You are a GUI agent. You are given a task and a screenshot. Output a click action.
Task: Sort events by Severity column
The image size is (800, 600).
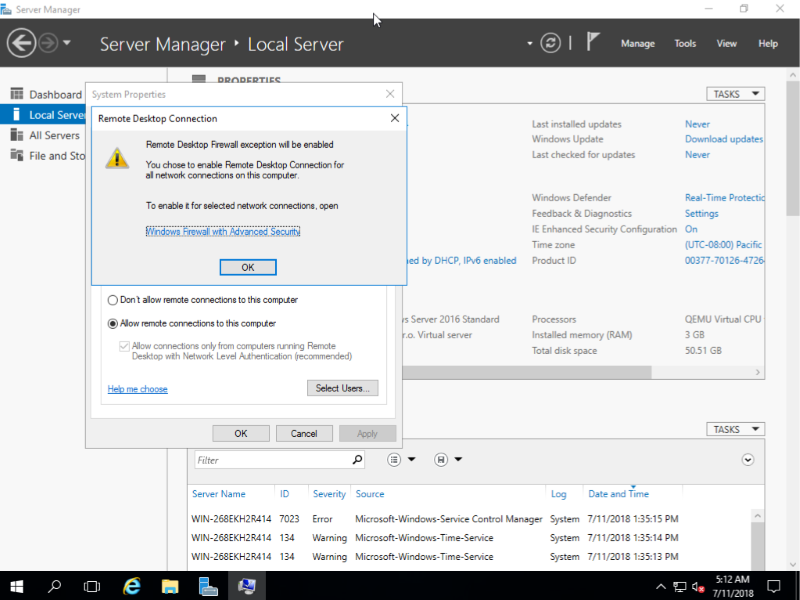pyautogui.click(x=329, y=494)
